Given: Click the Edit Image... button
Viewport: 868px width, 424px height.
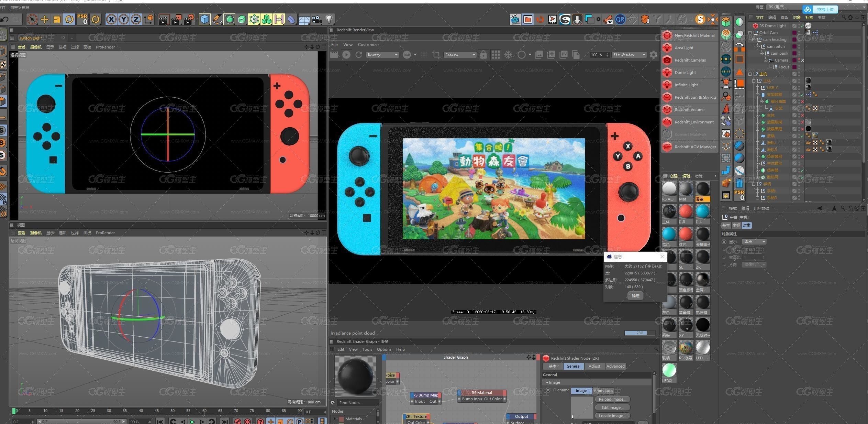Looking at the screenshot, I should (612, 407).
